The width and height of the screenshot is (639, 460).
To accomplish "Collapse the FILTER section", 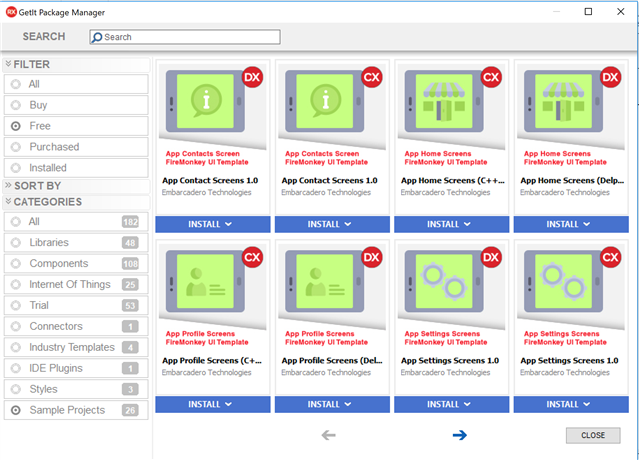I will tap(8, 64).
